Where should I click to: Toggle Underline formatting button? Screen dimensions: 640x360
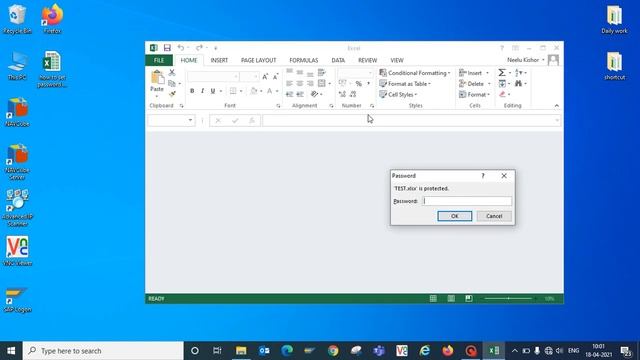213,91
